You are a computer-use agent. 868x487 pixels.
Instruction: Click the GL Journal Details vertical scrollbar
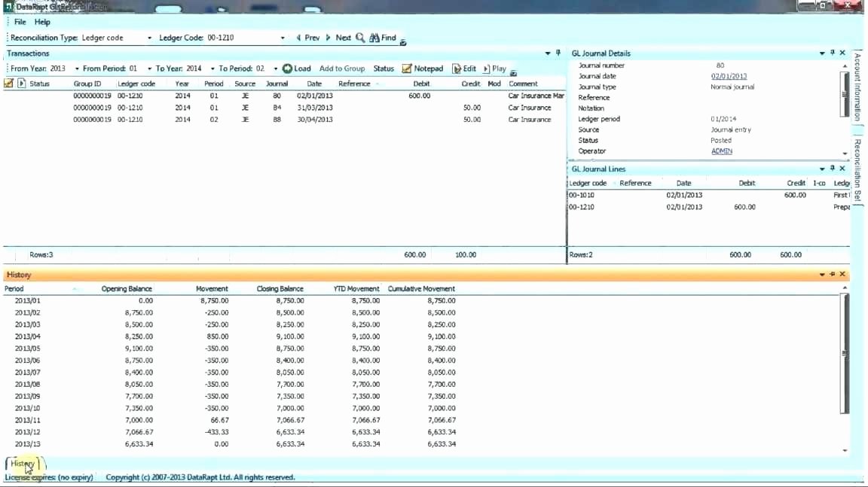pyautogui.click(x=844, y=94)
